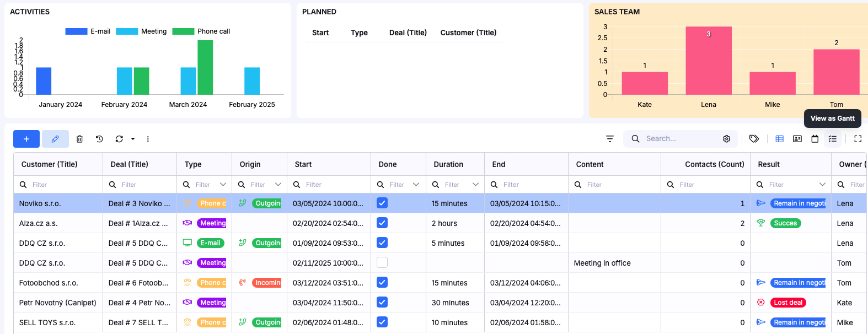Open search settings gear icon
This screenshot has height=334, width=868.
coord(726,139)
